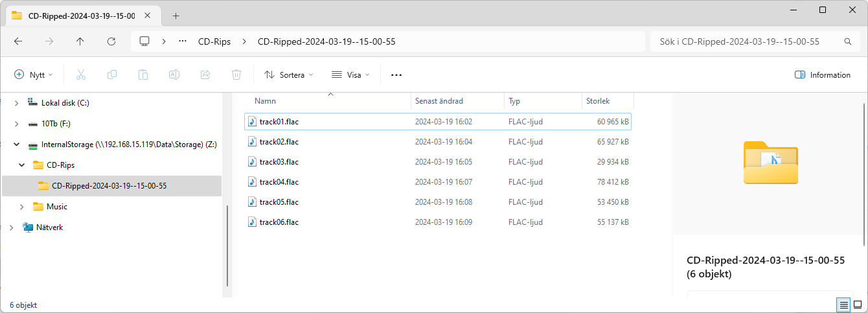Go up one folder level

[80, 41]
